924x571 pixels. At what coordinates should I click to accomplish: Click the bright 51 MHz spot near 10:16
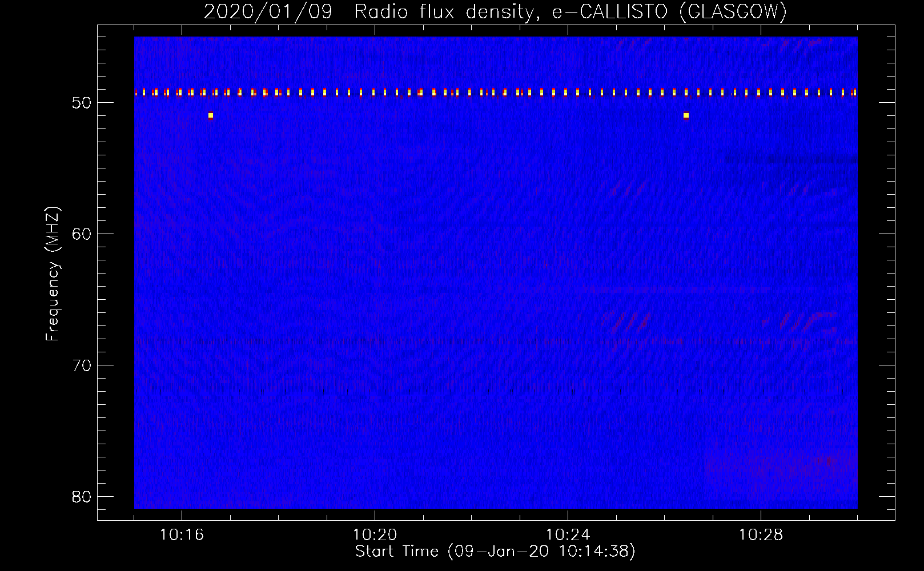pos(211,115)
